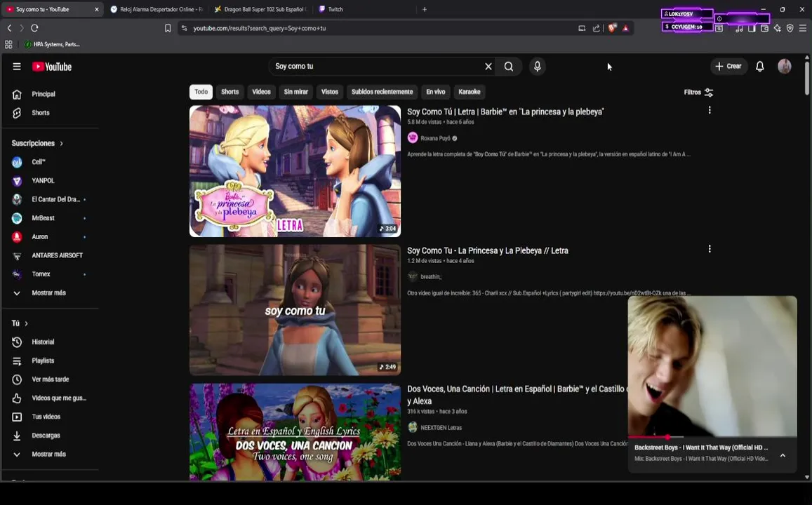The image size is (812, 505).
Task: Expand the miniplayer with the chevron
Action: click(x=783, y=455)
